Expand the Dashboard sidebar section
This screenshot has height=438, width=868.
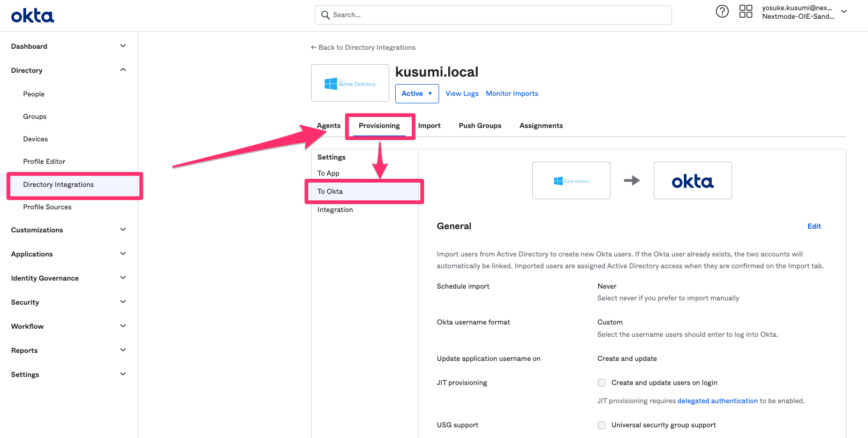tap(123, 46)
